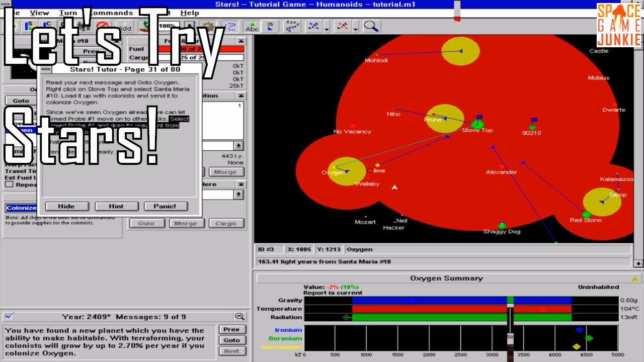Image resolution: width=644 pixels, height=362 pixels.
Task: Click the Panic! button
Action: 166,206
